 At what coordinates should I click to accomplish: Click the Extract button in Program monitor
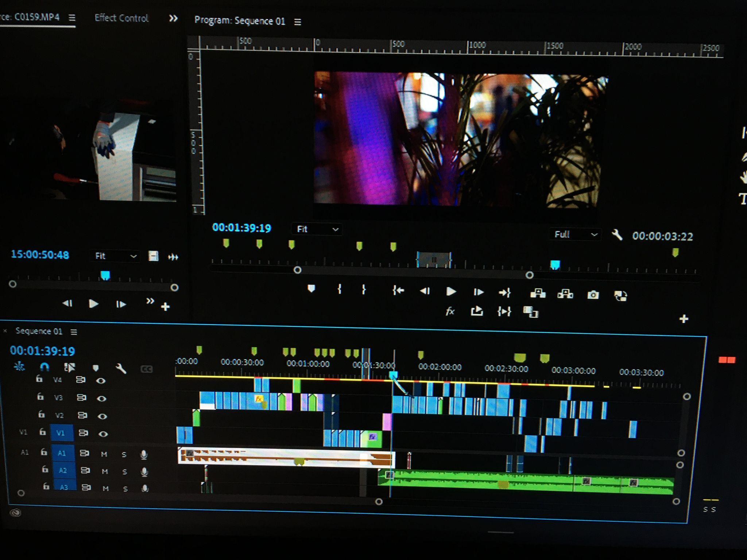coord(565,293)
